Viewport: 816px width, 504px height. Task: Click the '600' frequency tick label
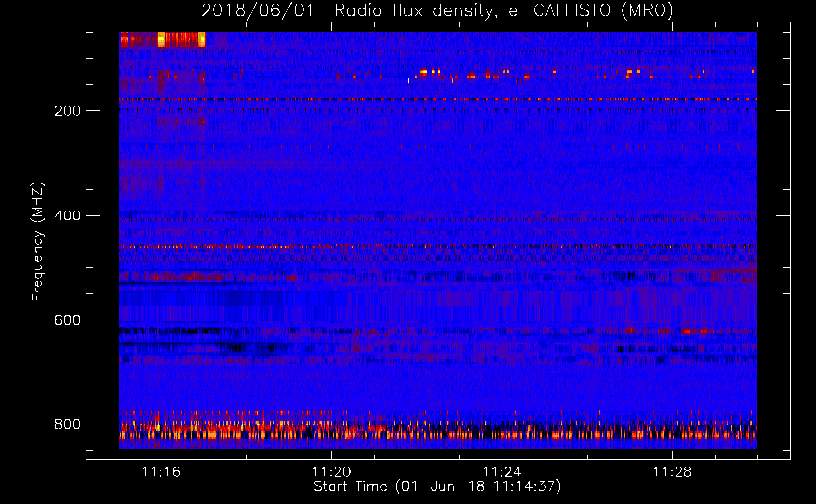click(x=68, y=321)
